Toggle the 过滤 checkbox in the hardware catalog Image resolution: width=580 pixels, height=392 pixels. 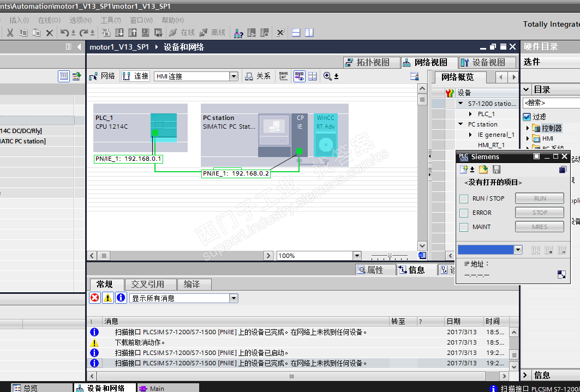[x=527, y=117]
